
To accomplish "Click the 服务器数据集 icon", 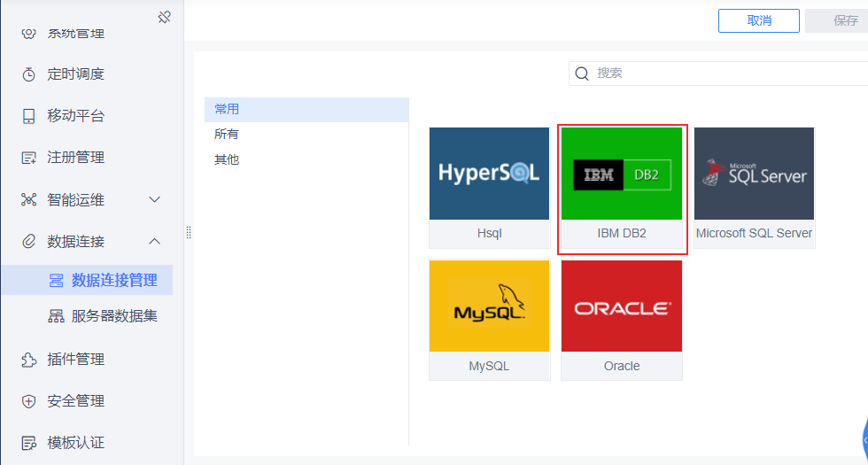I will [x=56, y=317].
